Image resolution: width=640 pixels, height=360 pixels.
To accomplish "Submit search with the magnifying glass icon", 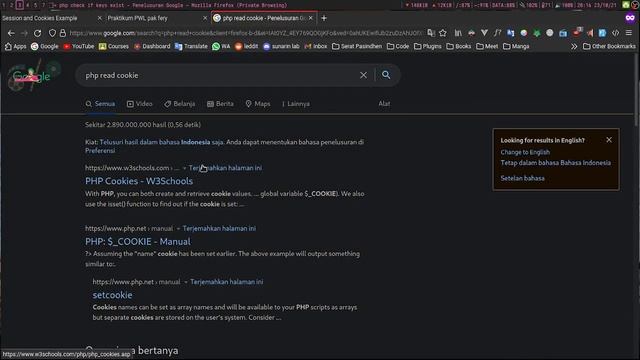I will point(386,75).
